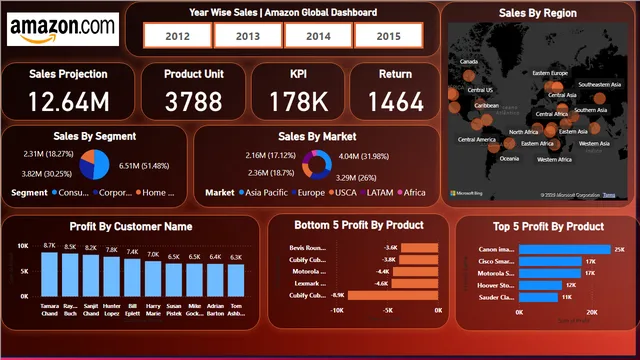This screenshot has width=640, height=360.
Task: Select the Bevis Round -3.6K loss bar
Action: pos(420,248)
